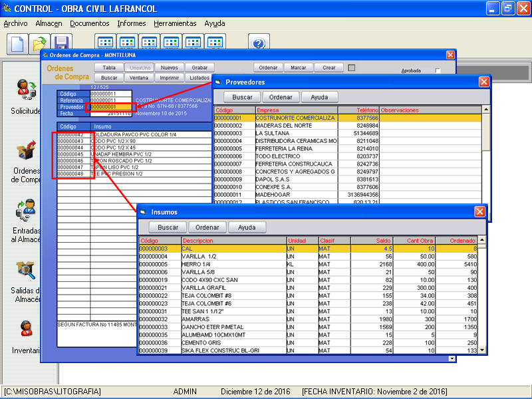This screenshot has width=532, height=399.
Task: Click the Referencia field 000000011
Action: pyautogui.click(x=111, y=100)
